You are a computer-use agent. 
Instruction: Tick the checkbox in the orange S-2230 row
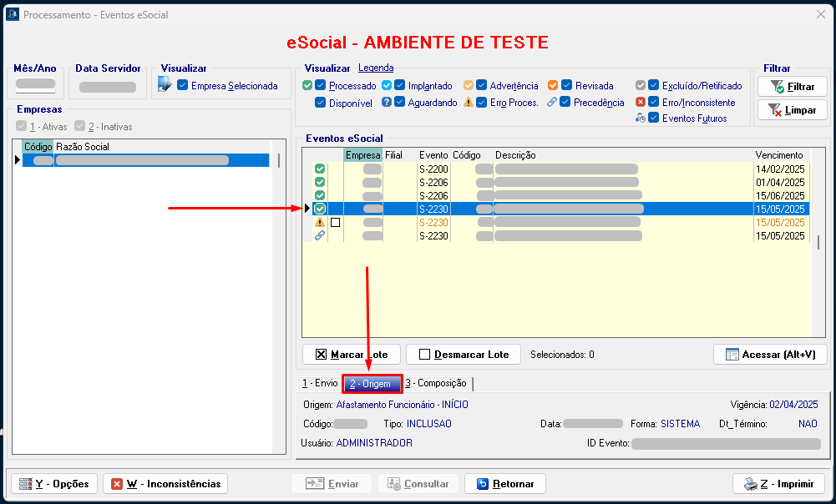[x=336, y=223]
